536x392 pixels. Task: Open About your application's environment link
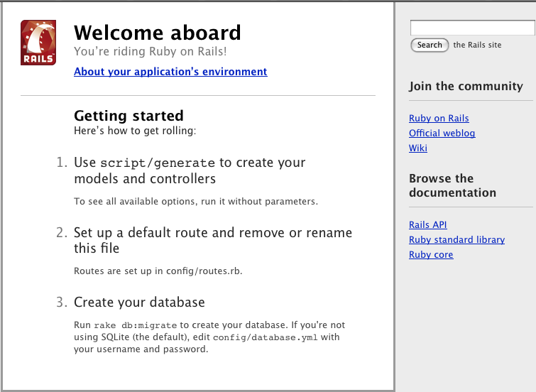[170, 72]
